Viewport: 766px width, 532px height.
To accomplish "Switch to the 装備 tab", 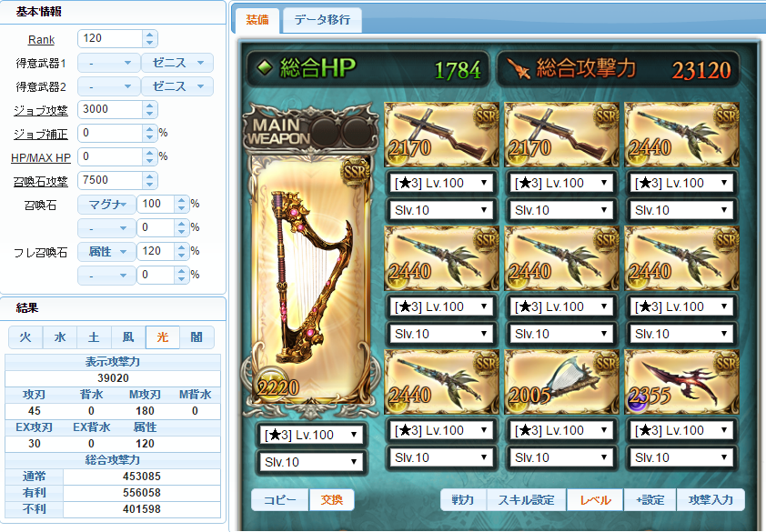I will [x=257, y=20].
